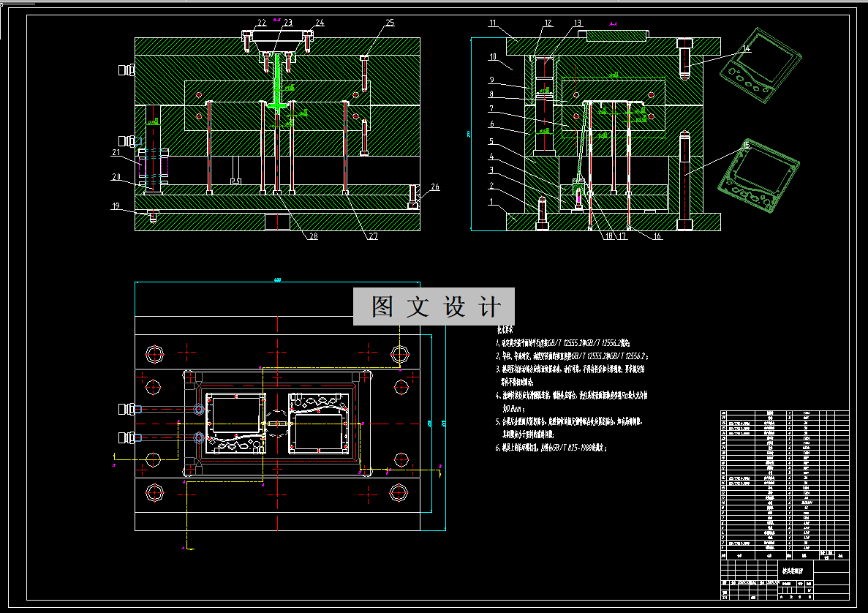Image resolution: width=868 pixels, height=613 pixels.
Task: Select part callout number 9
Action: point(491,80)
